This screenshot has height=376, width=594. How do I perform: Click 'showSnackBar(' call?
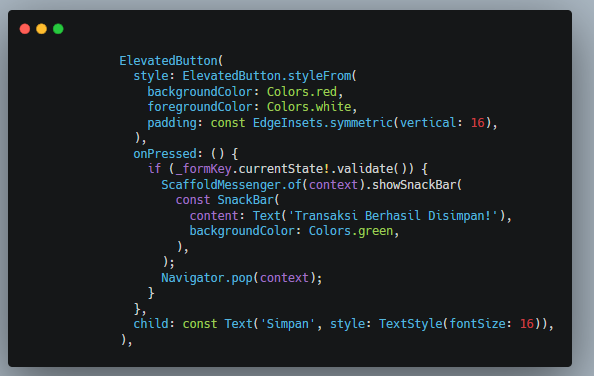417,185
